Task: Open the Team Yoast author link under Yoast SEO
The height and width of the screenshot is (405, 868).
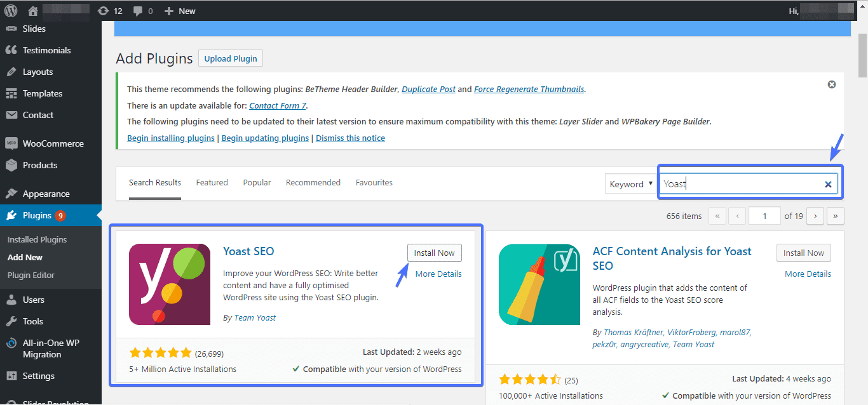Action: (x=255, y=317)
